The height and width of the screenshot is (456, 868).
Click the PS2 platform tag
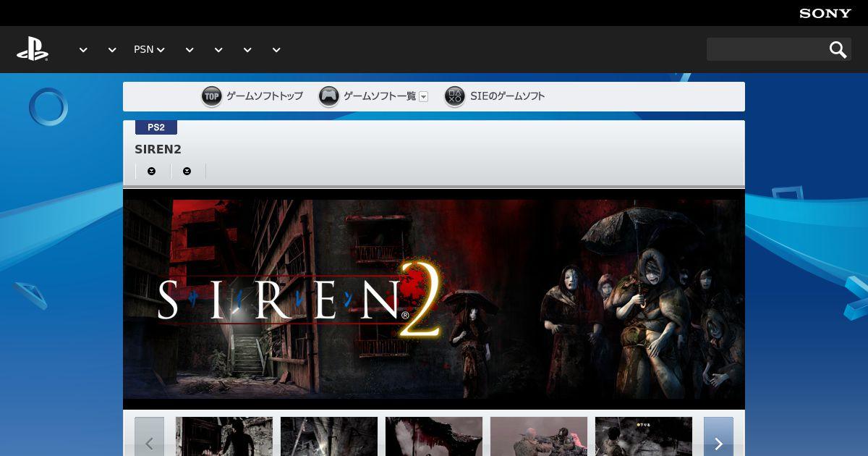pos(156,127)
